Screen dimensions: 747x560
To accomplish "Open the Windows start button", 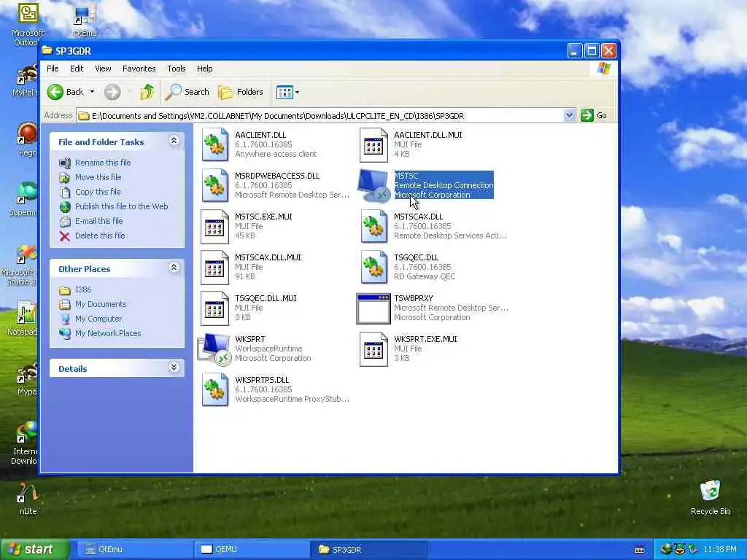I will 34,550.
